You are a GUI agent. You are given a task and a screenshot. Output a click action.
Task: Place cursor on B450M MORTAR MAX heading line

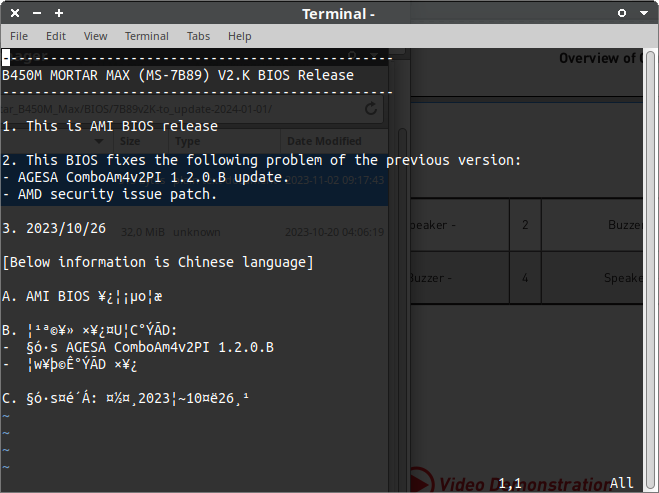pyautogui.click(x=177, y=75)
